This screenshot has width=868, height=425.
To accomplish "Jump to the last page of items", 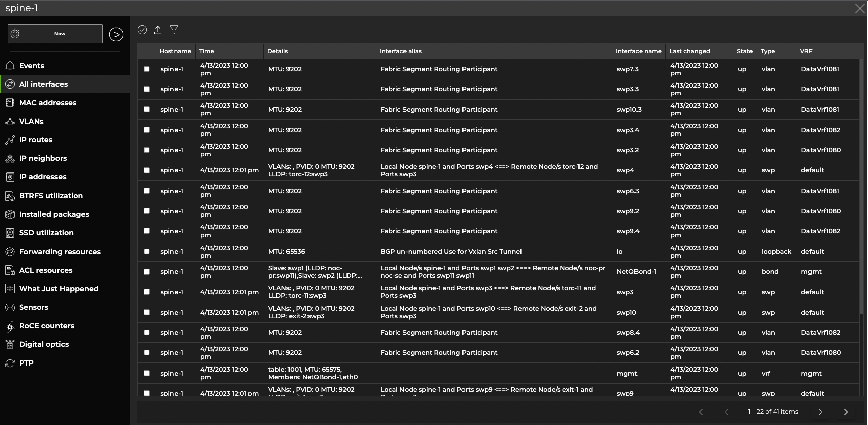I will [x=846, y=412].
